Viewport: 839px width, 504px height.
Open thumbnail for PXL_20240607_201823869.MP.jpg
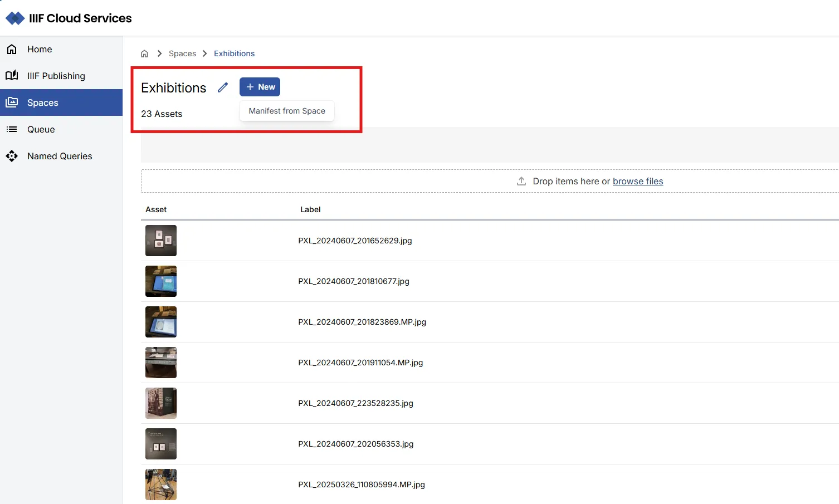click(x=161, y=322)
